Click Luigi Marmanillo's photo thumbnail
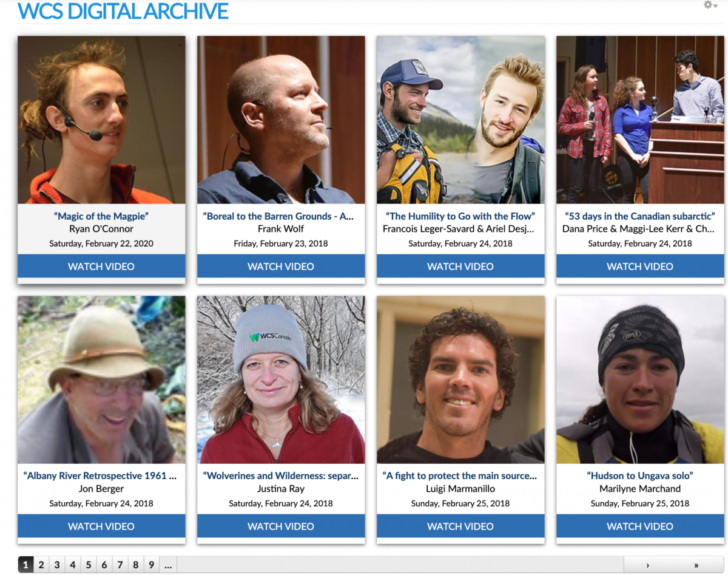 point(460,379)
